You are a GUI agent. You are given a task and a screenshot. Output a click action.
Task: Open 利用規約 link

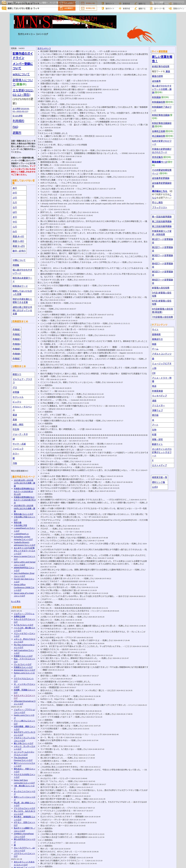(18, 121)
